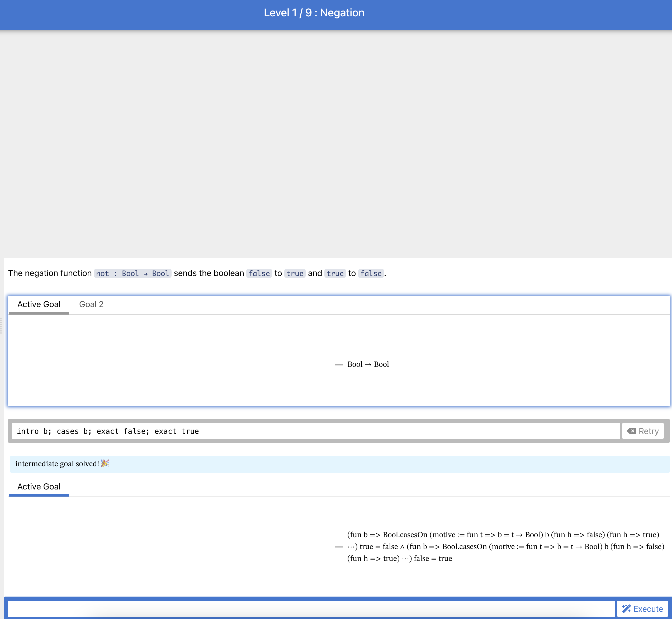Click the first 'true' inline code snippet

(x=295, y=273)
